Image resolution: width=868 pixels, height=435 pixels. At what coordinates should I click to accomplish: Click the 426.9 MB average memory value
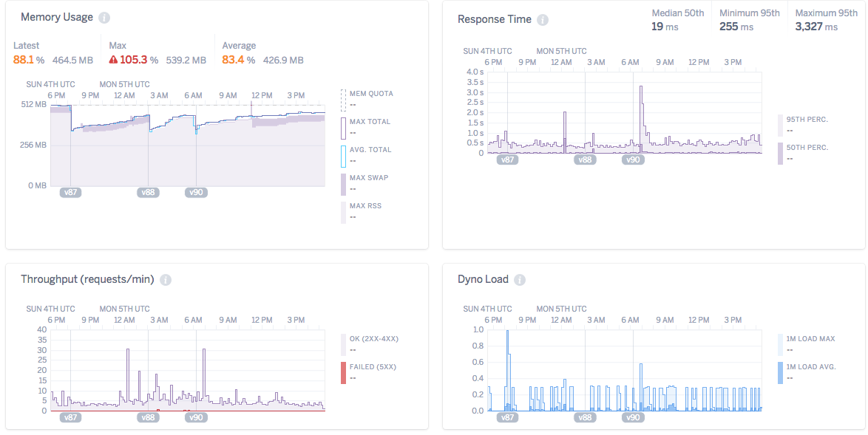(283, 60)
